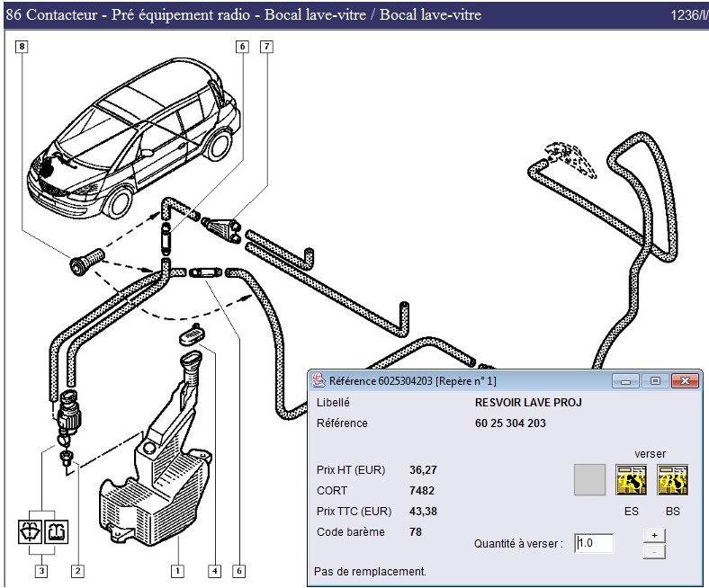Viewport: 709px width, 588px height.
Task: Increase quantity with the plus button
Action: (x=653, y=536)
